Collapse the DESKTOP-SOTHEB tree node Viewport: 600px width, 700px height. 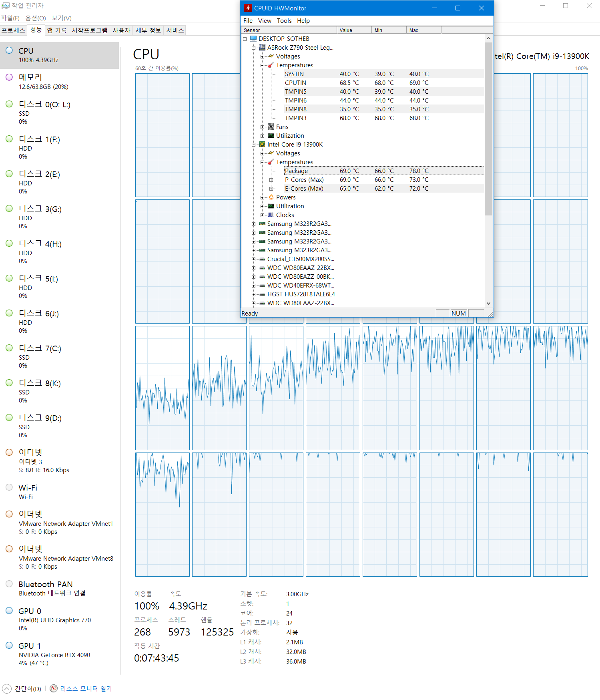tap(245, 39)
